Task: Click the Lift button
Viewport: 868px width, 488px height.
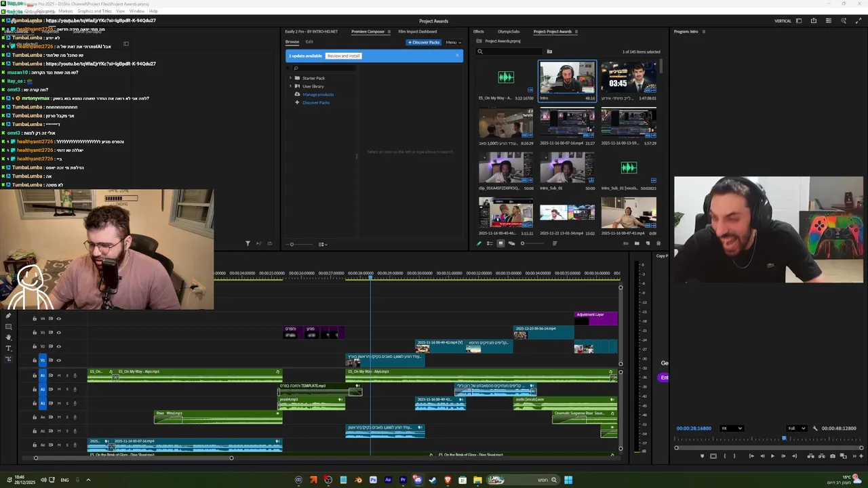Action: click(x=810, y=456)
